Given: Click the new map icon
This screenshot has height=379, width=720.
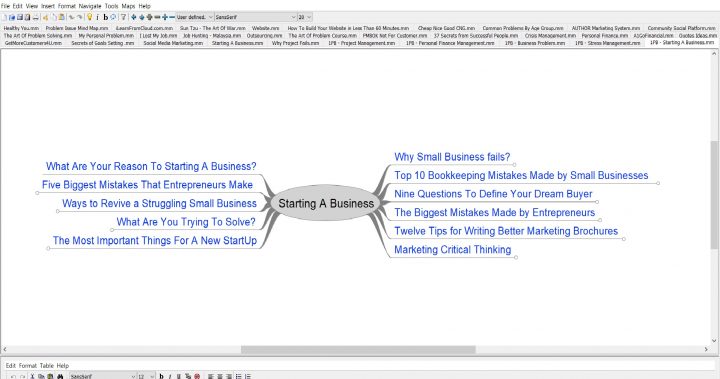Looking at the screenshot, I should tap(5, 17).
